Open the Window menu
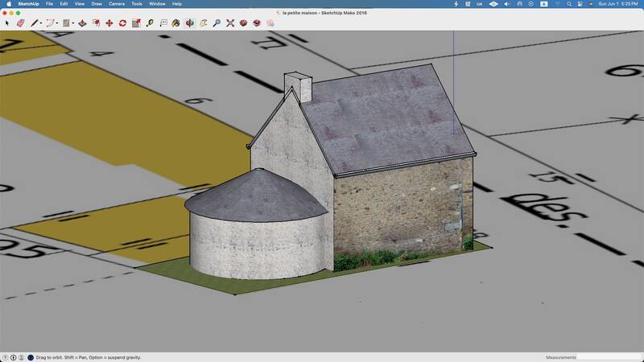Image resolution: width=644 pixels, height=362 pixels. click(x=157, y=4)
